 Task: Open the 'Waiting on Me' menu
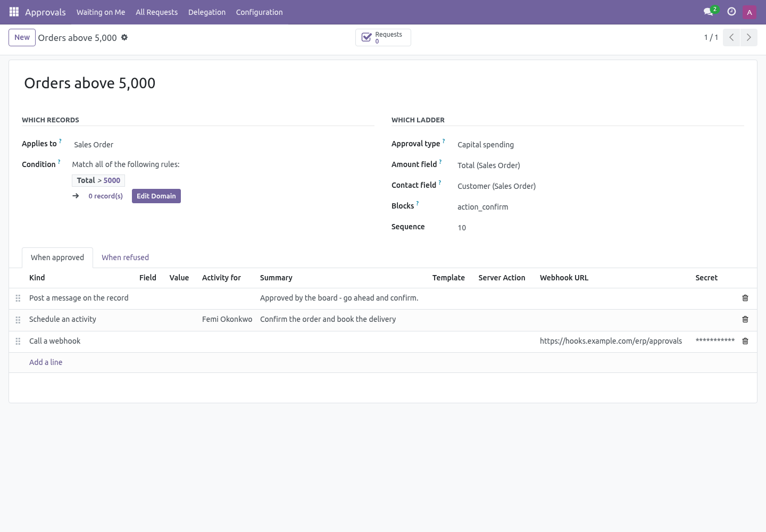click(x=101, y=12)
